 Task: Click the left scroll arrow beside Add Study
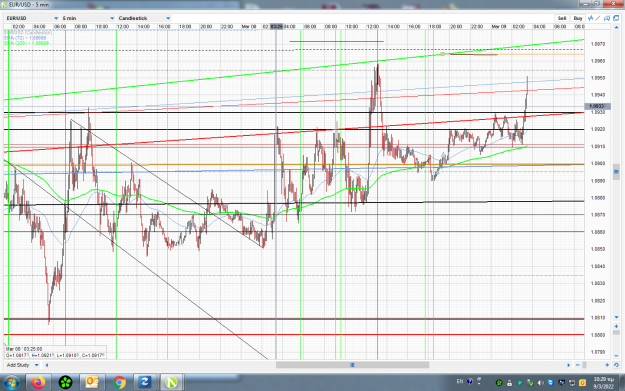(x=47, y=365)
